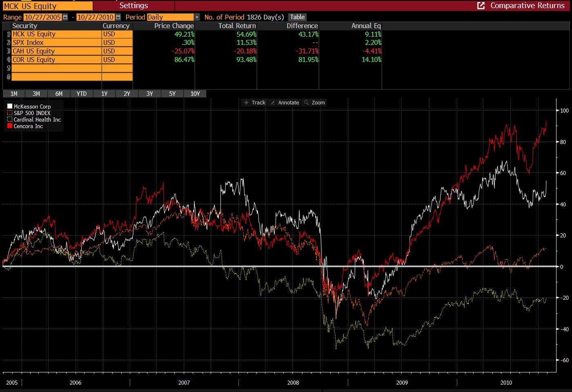572x392 pixels.
Task: Click the 1826 Day(s) period count
Action: 265,17
